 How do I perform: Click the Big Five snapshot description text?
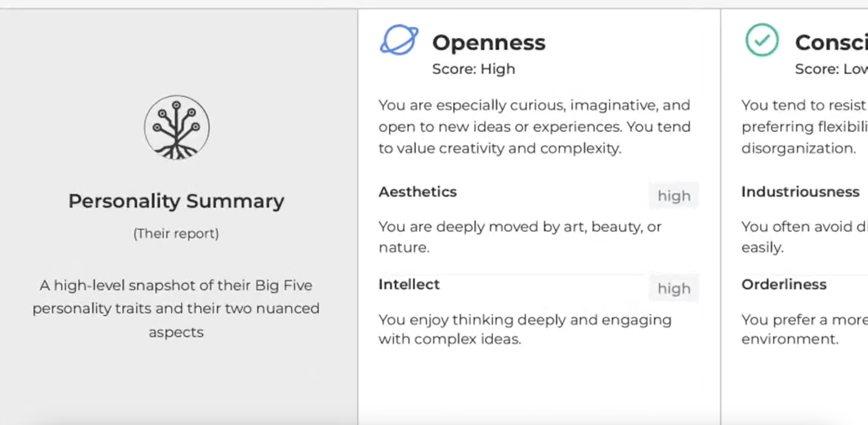click(176, 309)
